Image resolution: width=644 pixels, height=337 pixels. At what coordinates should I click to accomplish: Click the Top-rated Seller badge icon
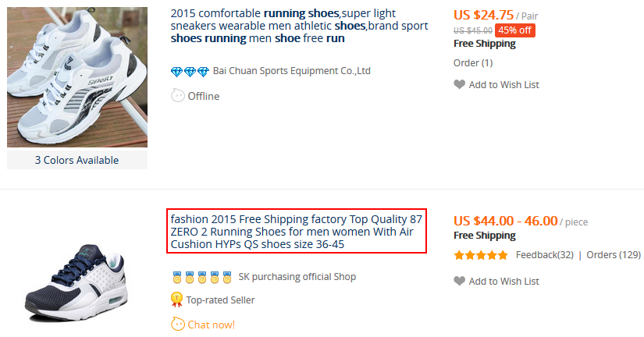(177, 300)
